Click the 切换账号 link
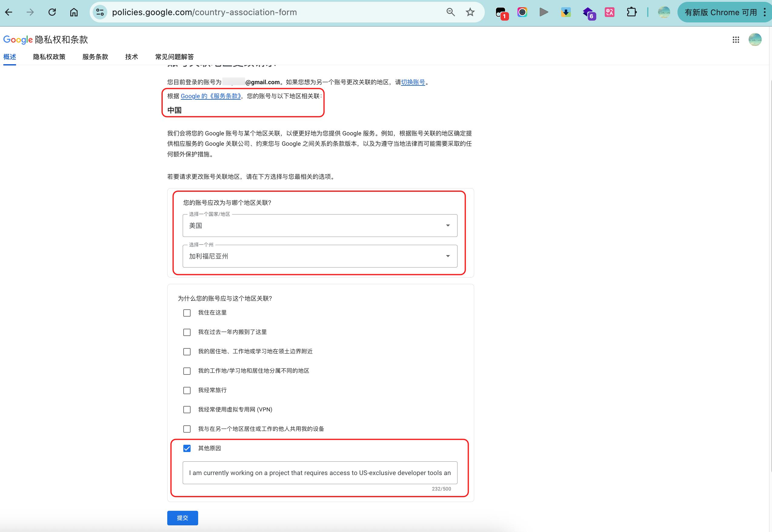 [413, 82]
